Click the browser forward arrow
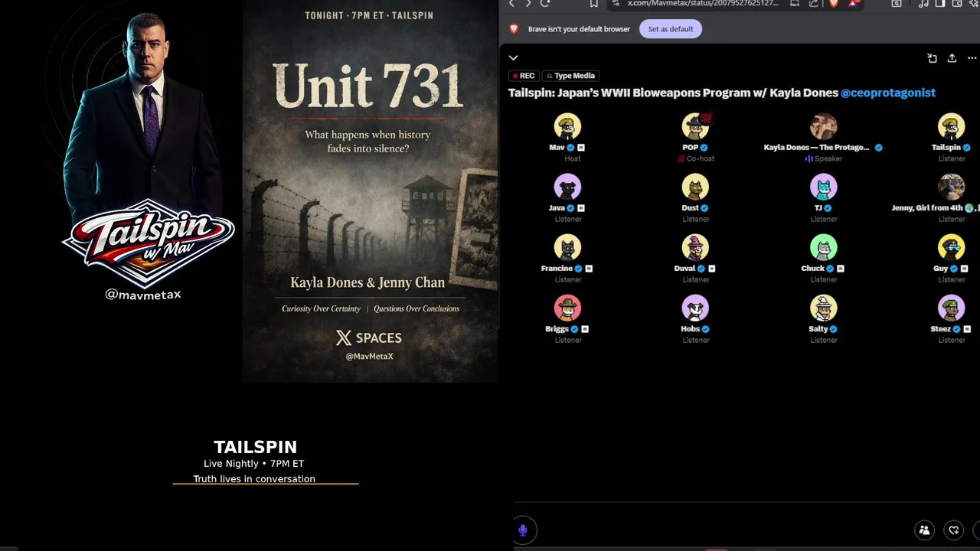Screen dimensions: 980x551 click(528, 4)
